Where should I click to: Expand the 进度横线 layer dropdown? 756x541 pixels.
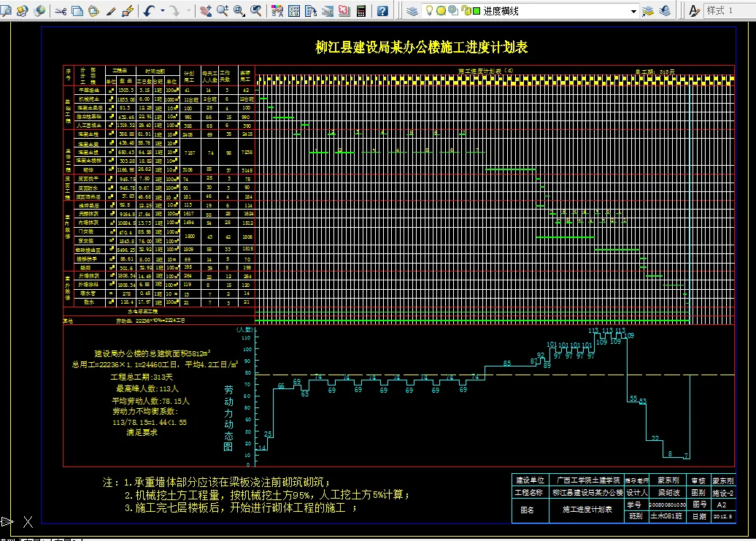(633, 11)
